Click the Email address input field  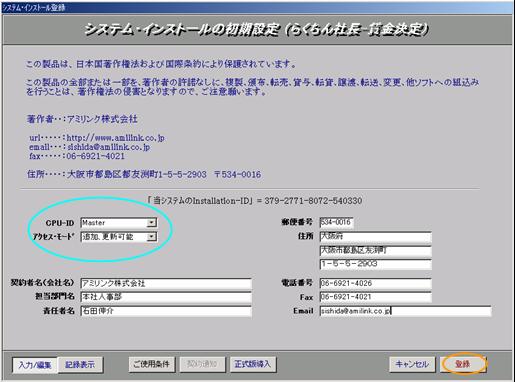click(405, 311)
